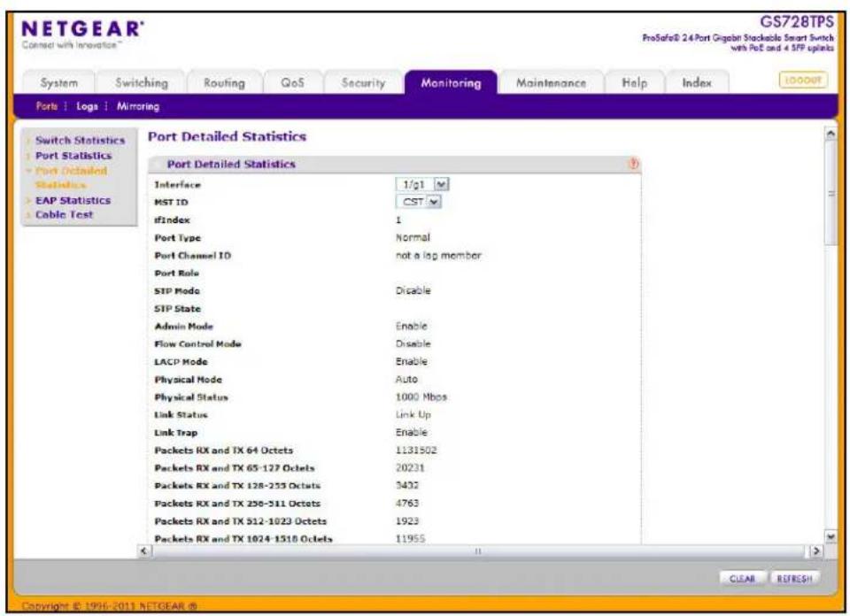Click the 'ifIndex' label
This screenshot has height=616, width=850.
[173, 220]
